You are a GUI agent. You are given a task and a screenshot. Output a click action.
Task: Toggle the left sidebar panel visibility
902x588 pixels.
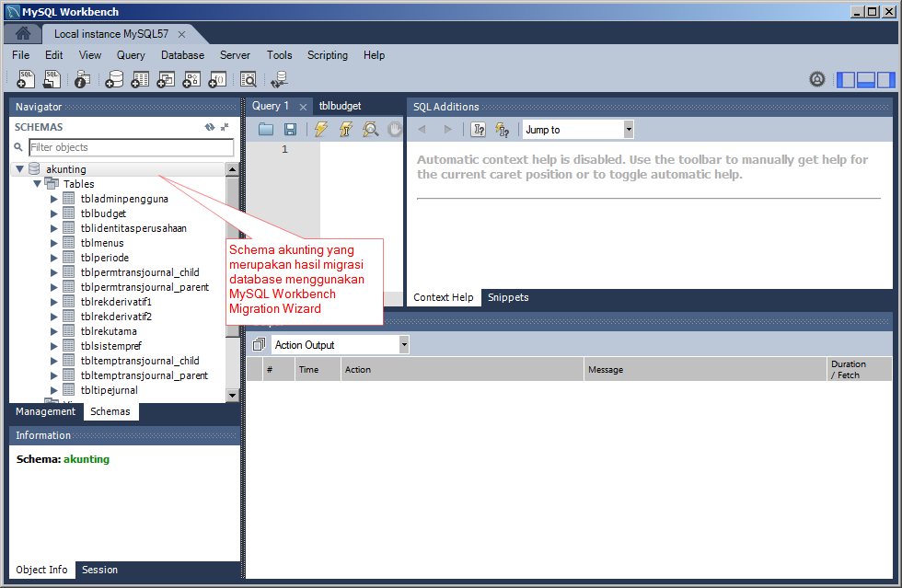(x=846, y=80)
